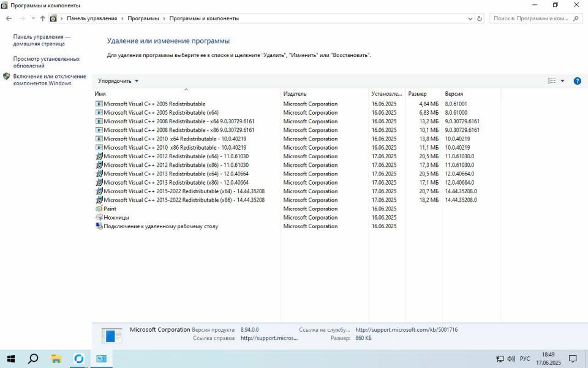The height and width of the screenshot is (368, 588).
Task: Open Панель управления — домашняя страница link
Action: pyautogui.click(x=42, y=40)
